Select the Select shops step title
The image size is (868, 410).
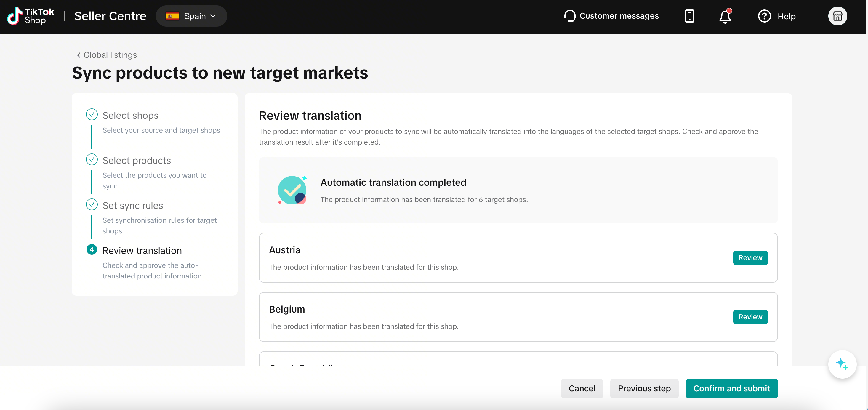coord(130,116)
